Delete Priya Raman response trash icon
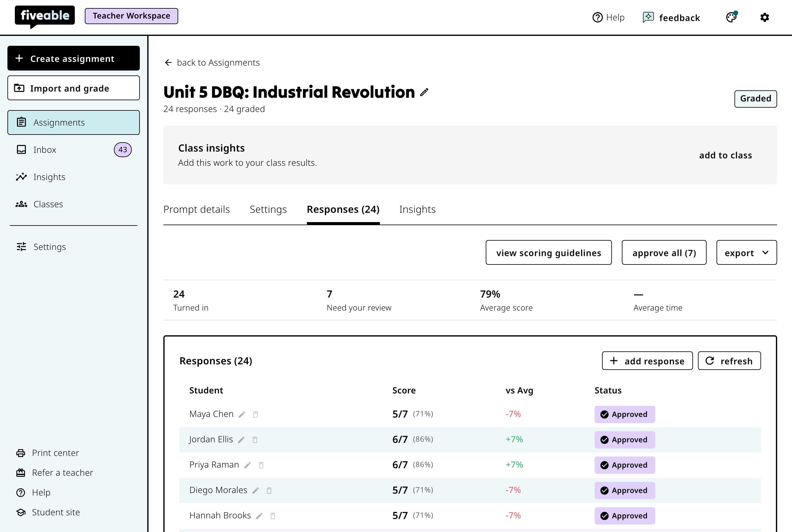The width and height of the screenshot is (792, 532). 261,465
